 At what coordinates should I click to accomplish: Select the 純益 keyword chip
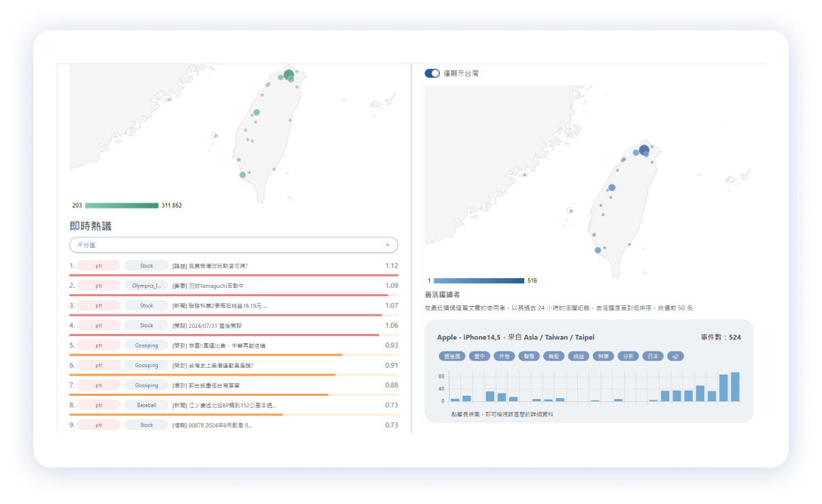click(578, 357)
